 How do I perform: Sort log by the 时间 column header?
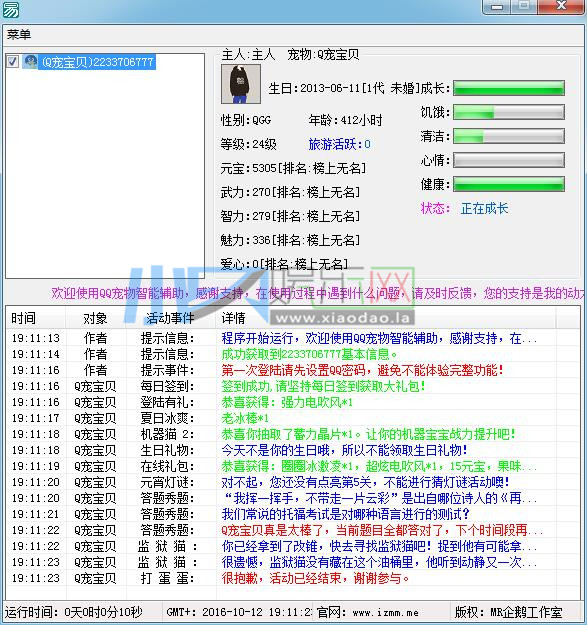[x=36, y=318]
